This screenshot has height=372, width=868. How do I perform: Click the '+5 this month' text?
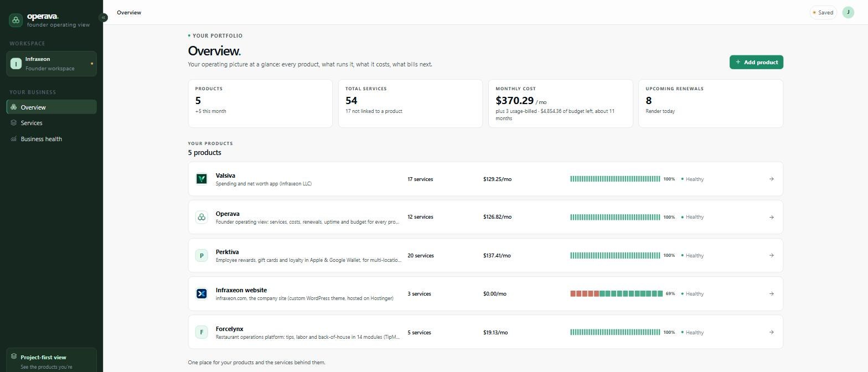[x=210, y=111]
